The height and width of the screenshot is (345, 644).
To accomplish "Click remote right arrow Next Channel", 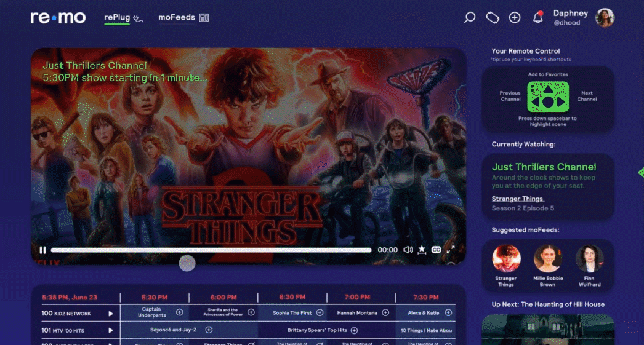I will click(x=561, y=101).
